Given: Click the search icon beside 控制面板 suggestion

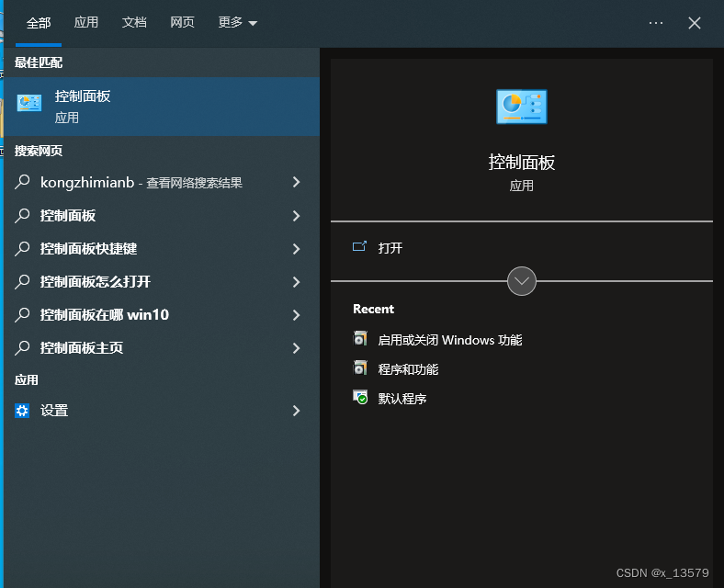Looking at the screenshot, I should [x=22, y=216].
